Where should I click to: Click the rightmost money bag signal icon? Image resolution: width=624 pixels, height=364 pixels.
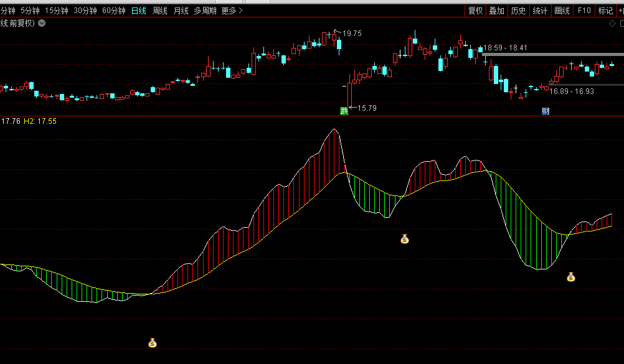pyautogui.click(x=570, y=277)
